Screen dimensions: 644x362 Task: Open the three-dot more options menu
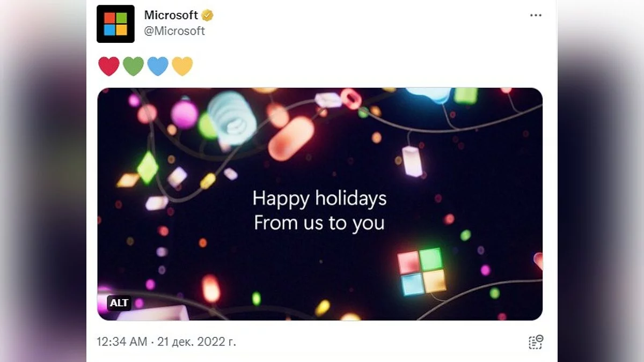[536, 15]
